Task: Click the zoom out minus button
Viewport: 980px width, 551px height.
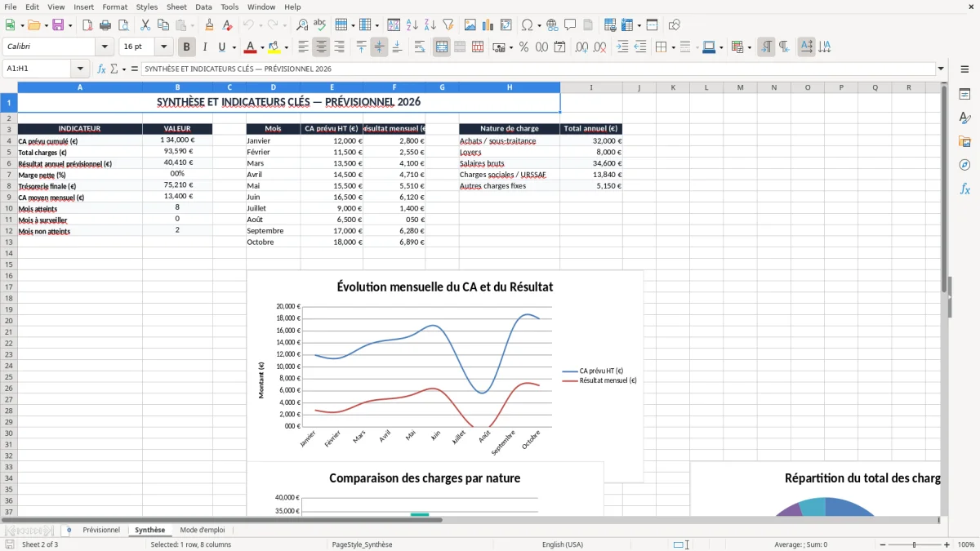Action: pyautogui.click(x=881, y=544)
